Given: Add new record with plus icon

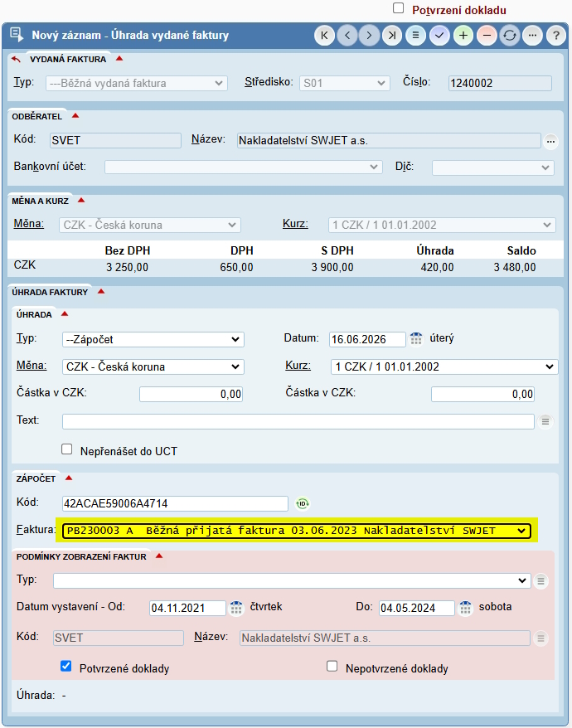Looking at the screenshot, I should [x=463, y=36].
